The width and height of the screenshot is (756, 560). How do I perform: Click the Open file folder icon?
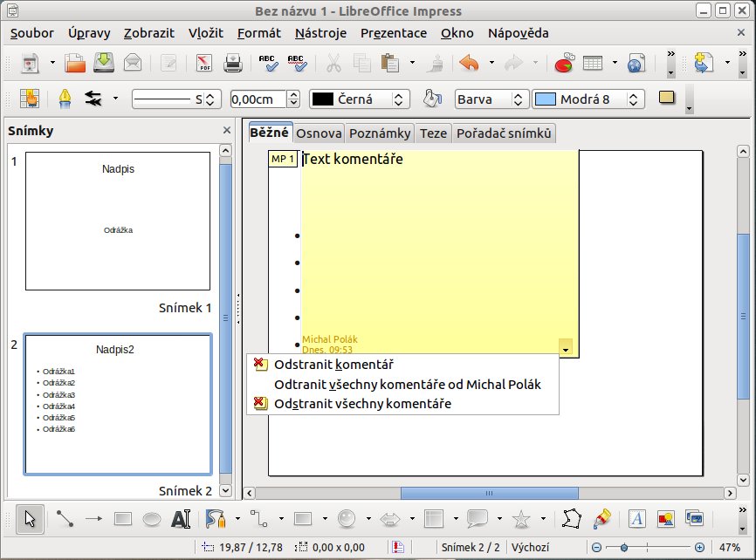(75, 63)
